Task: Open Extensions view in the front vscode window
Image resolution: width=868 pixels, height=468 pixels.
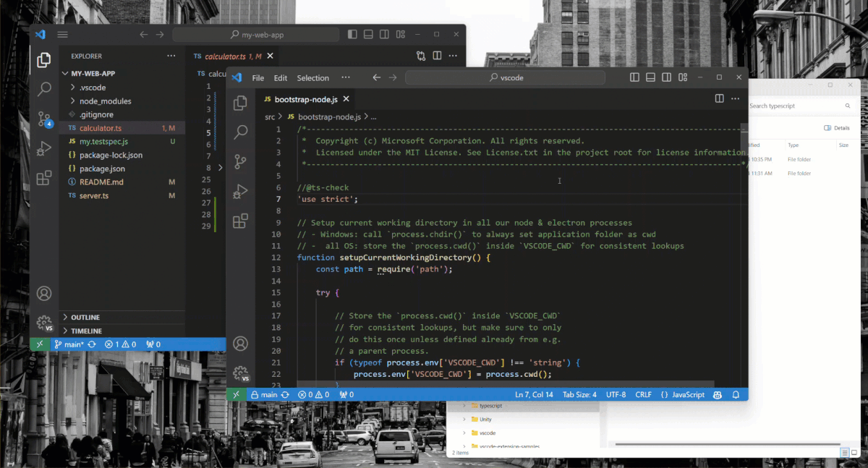Action: (x=240, y=221)
